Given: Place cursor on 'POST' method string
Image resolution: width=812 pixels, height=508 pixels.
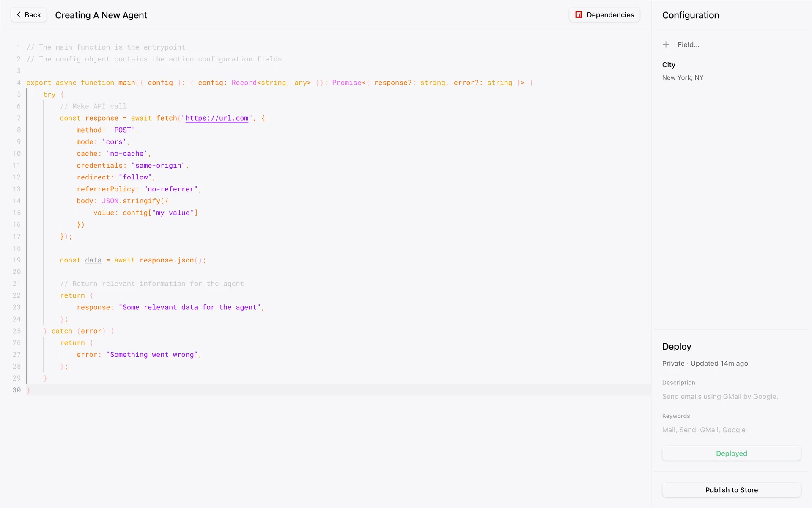Looking at the screenshot, I should [x=123, y=130].
